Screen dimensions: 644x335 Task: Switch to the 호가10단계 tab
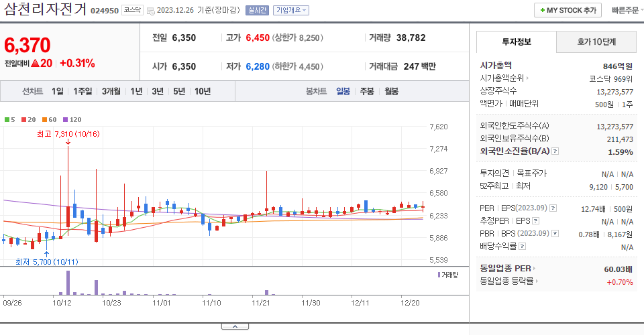coord(596,42)
